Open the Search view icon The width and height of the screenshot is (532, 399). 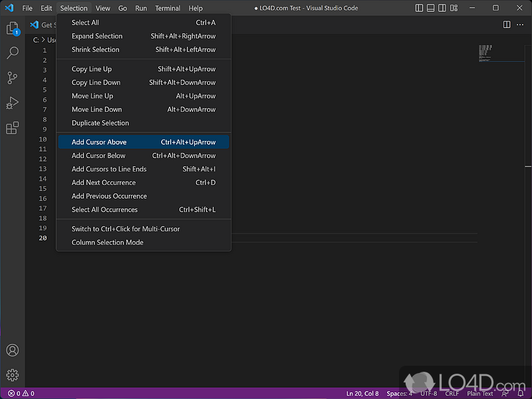tap(13, 53)
